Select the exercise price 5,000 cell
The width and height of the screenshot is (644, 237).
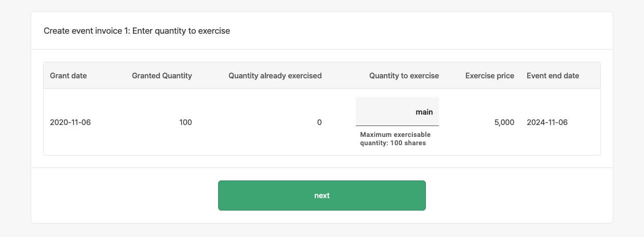[x=504, y=122]
